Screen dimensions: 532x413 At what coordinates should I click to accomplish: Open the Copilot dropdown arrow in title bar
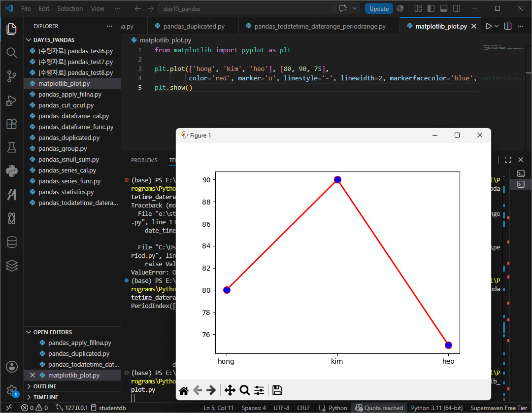tap(355, 8)
